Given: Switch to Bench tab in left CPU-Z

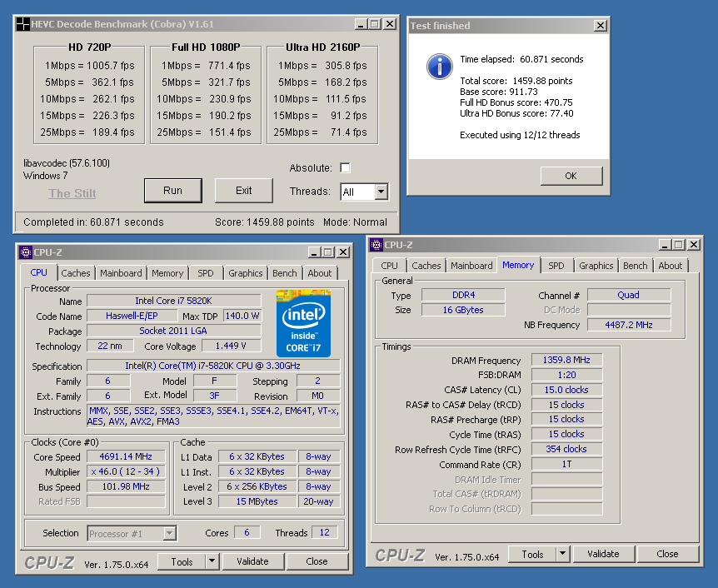Looking at the screenshot, I should (x=284, y=273).
